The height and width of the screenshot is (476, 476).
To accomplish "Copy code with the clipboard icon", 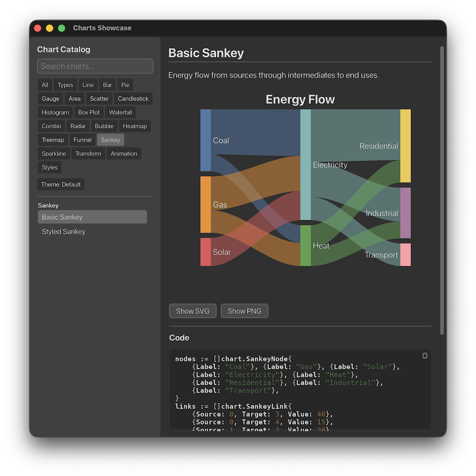I will click(425, 356).
